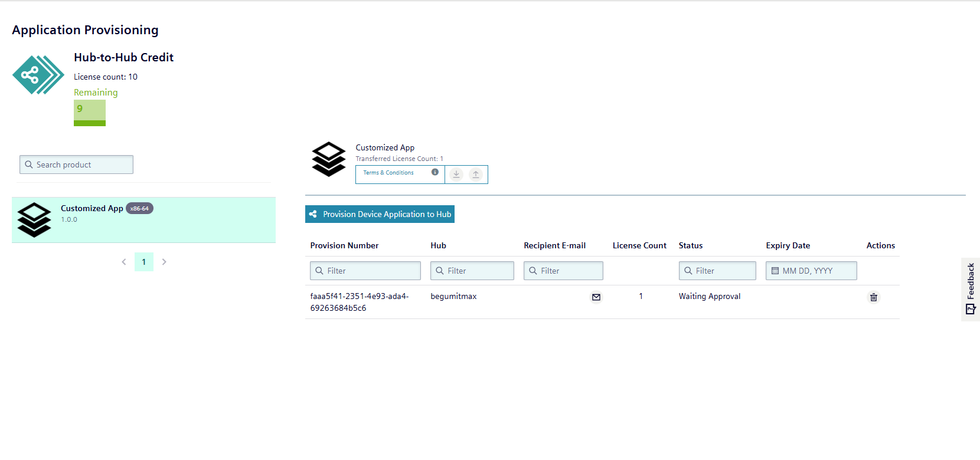Delete the begumitmax provision with trash icon
This screenshot has height=460, width=980.
874,297
